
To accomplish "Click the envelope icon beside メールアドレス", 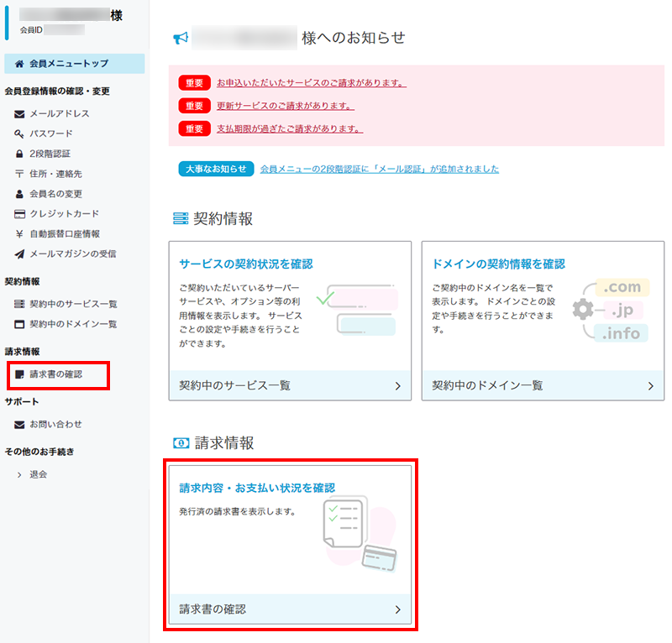I will (x=18, y=113).
